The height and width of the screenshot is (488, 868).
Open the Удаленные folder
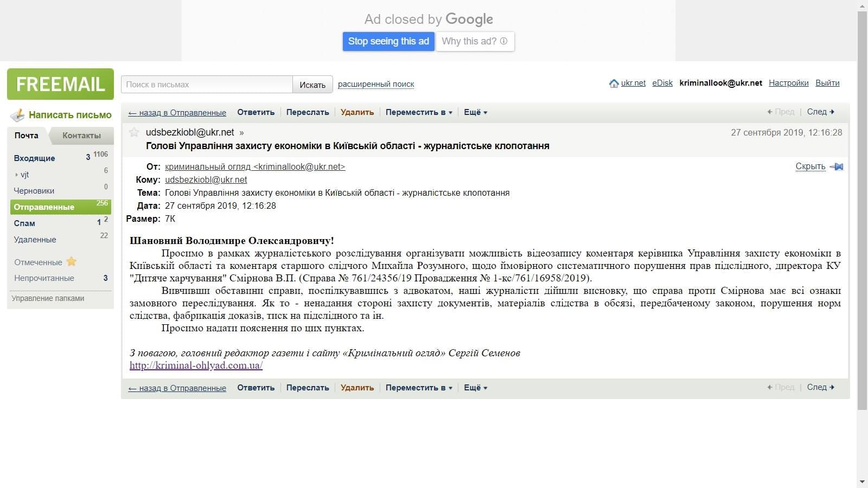[x=35, y=240]
